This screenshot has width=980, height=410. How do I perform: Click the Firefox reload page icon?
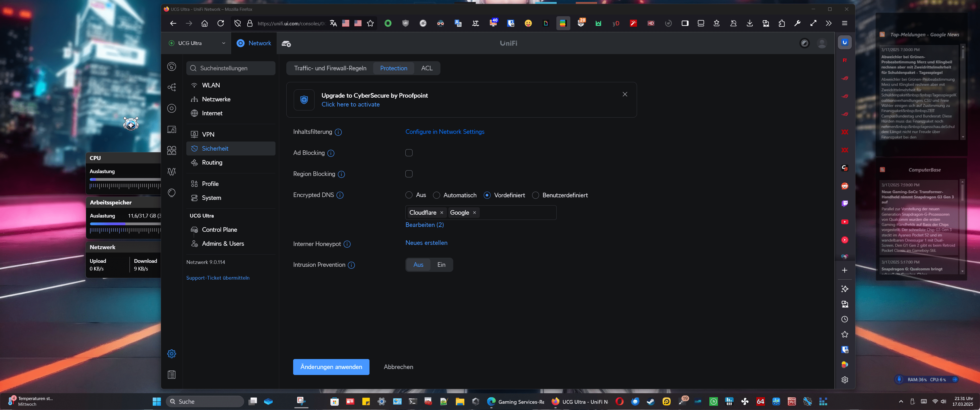[x=221, y=23]
